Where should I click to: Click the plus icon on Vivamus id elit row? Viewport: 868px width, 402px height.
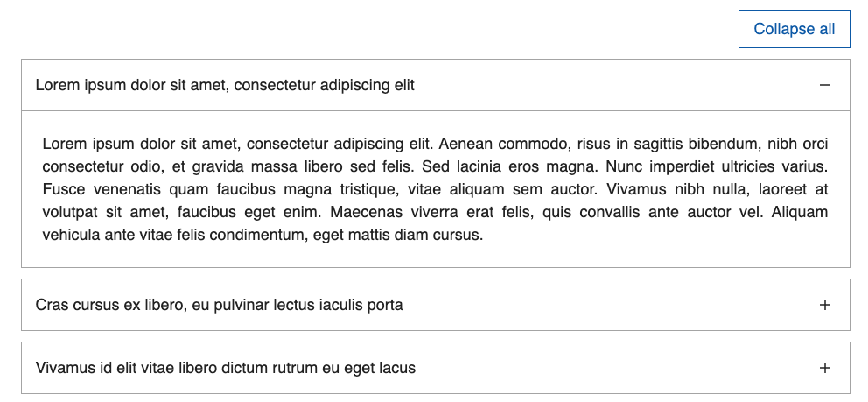pos(825,368)
